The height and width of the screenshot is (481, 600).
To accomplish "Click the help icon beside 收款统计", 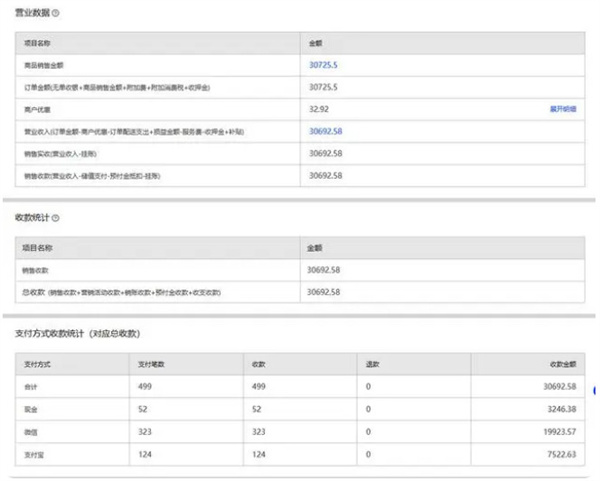I will 55,217.
